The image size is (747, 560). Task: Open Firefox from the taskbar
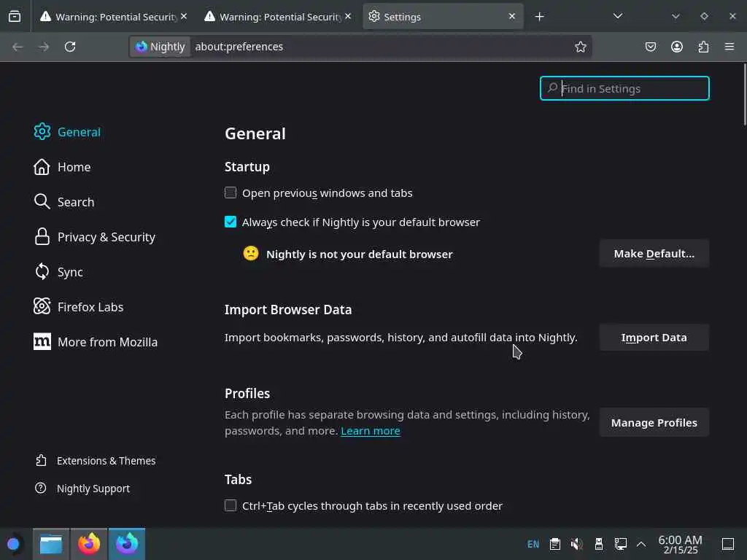[89, 544]
